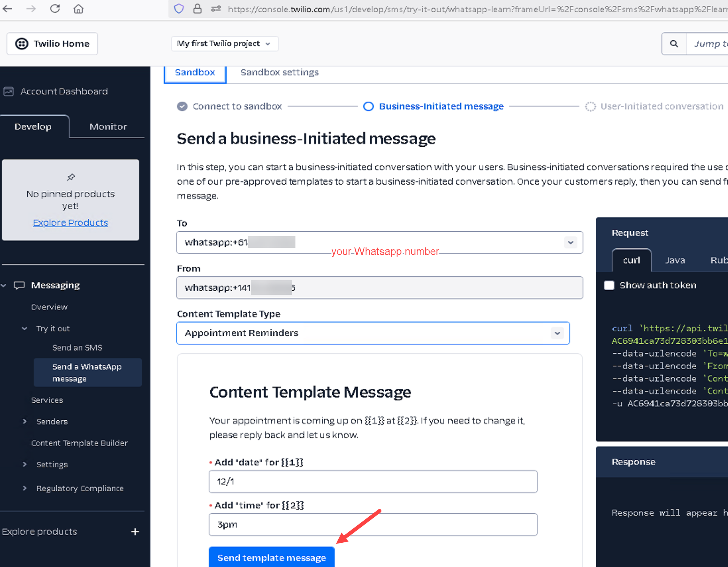728x567 pixels.
Task: Click Send template message button
Action: (272, 558)
